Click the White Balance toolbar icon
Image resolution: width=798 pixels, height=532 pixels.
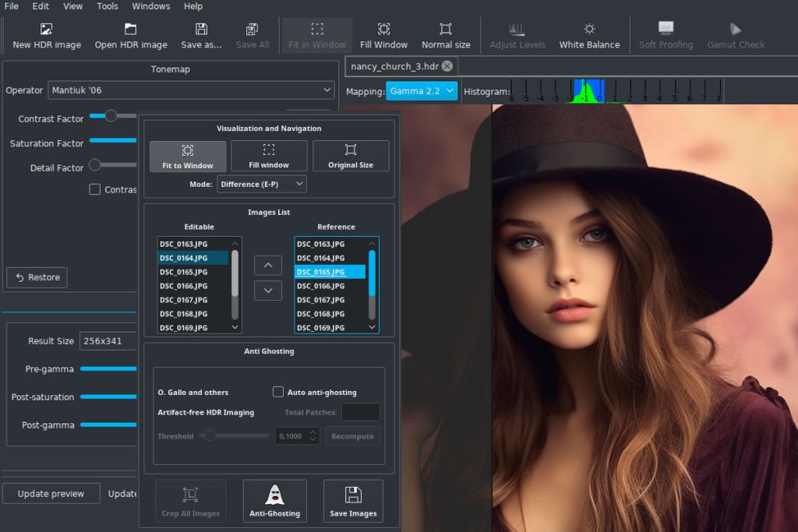click(x=589, y=35)
